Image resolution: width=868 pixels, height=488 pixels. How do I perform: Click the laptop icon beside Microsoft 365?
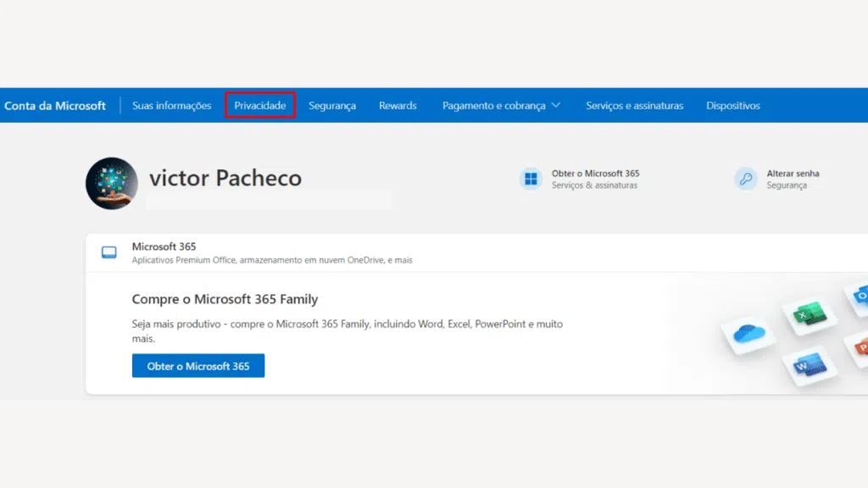pyautogui.click(x=108, y=251)
